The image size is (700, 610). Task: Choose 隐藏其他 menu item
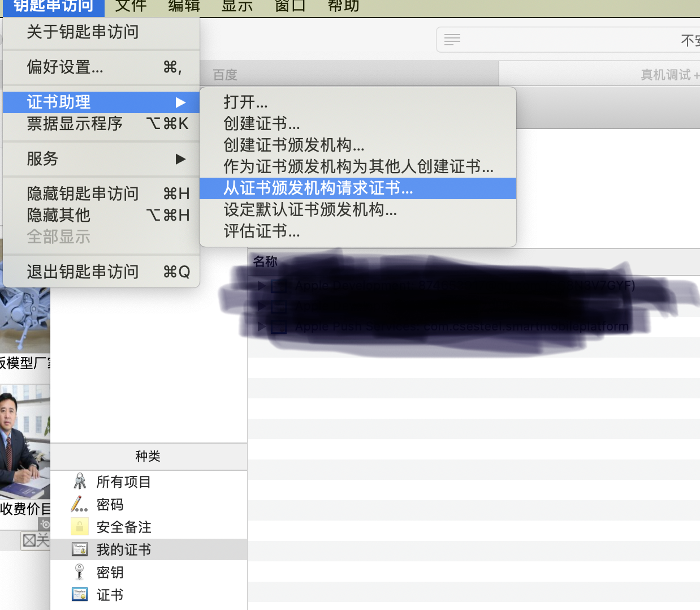pos(101,216)
